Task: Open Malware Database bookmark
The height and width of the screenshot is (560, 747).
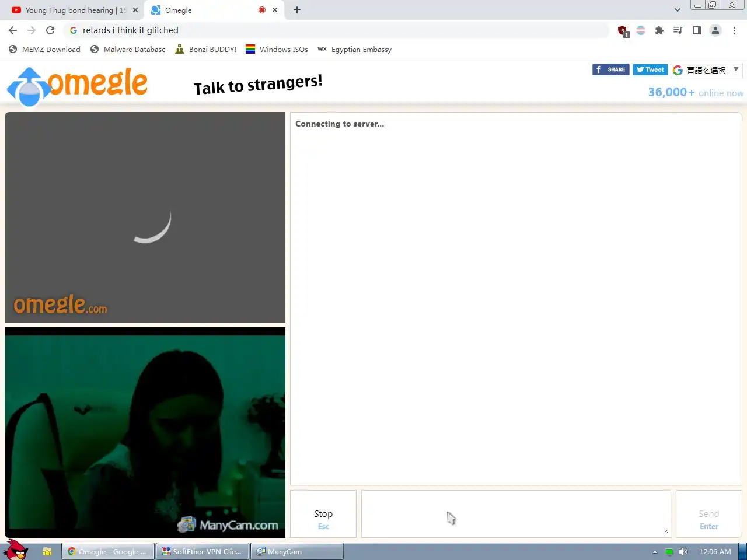Action: tap(128, 50)
